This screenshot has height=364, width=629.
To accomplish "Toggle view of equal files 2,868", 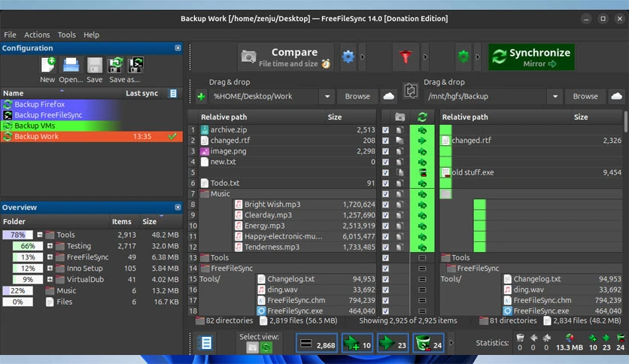I will click(x=317, y=344).
